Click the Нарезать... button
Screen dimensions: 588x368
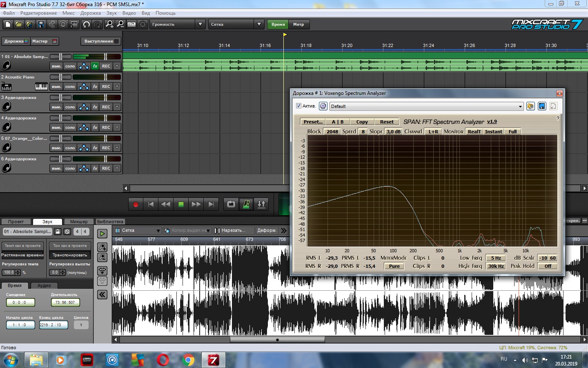point(234,231)
